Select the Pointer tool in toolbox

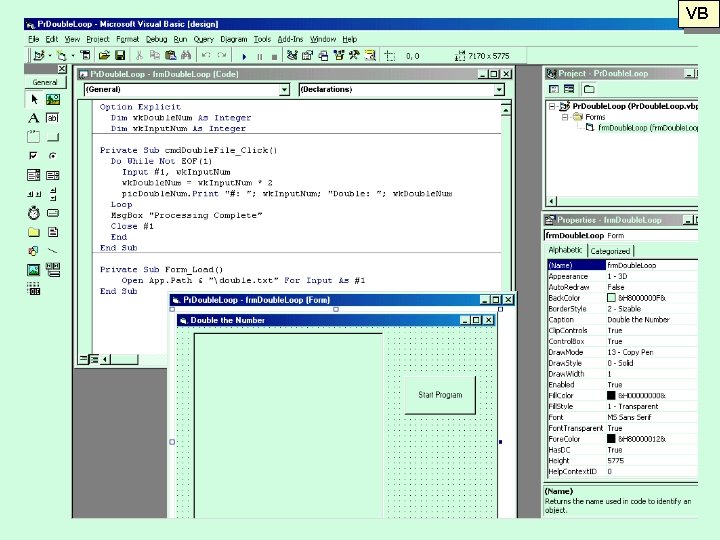pyautogui.click(x=34, y=99)
